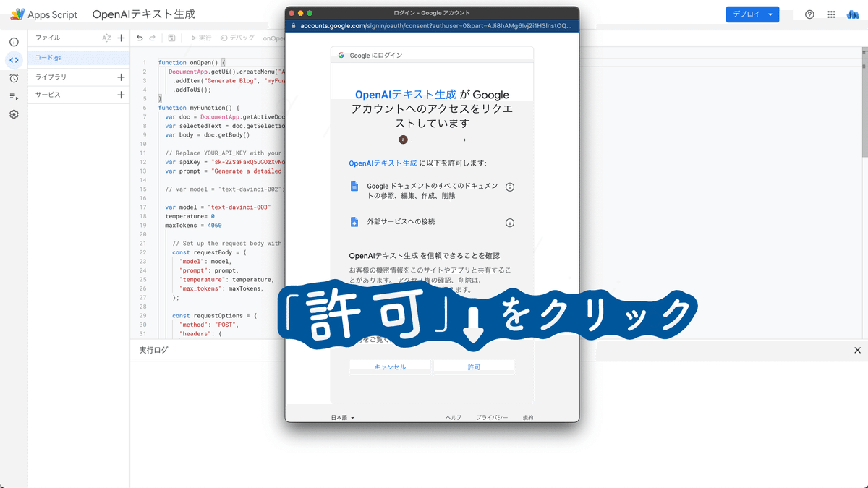Sort files with the AZ icon
Image resolution: width=868 pixels, height=488 pixels.
[x=106, y=38]
